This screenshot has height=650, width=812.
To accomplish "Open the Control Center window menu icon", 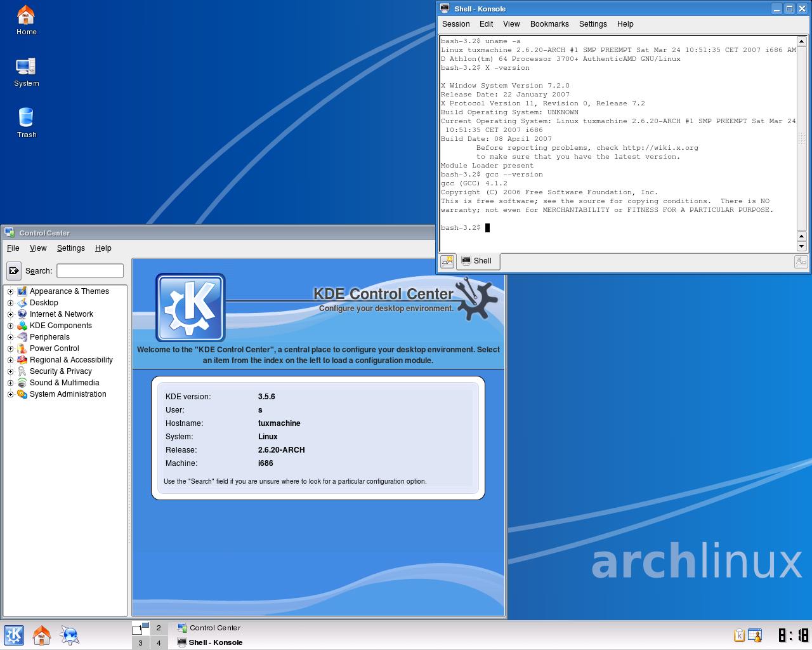I will point(10,233).
